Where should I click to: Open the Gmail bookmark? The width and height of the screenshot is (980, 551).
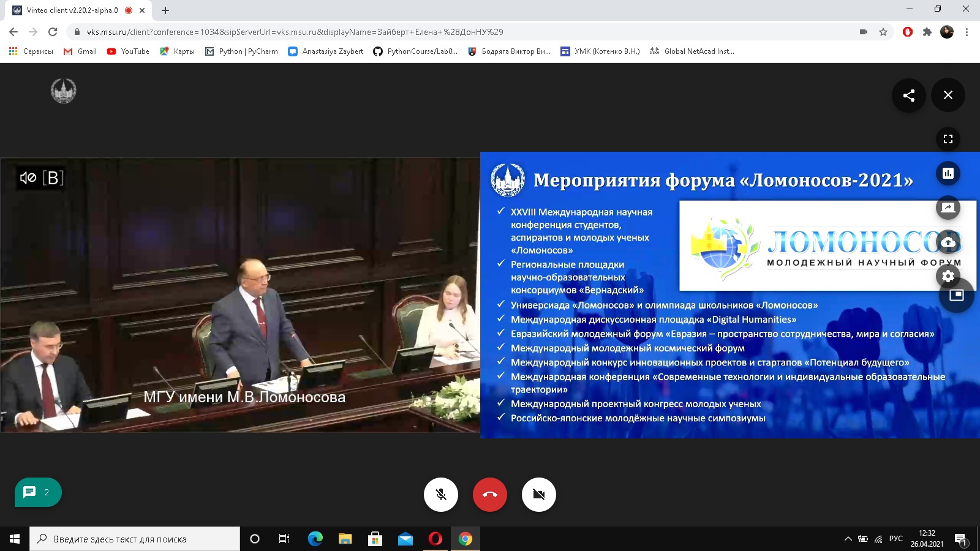[x=80, y=51]
